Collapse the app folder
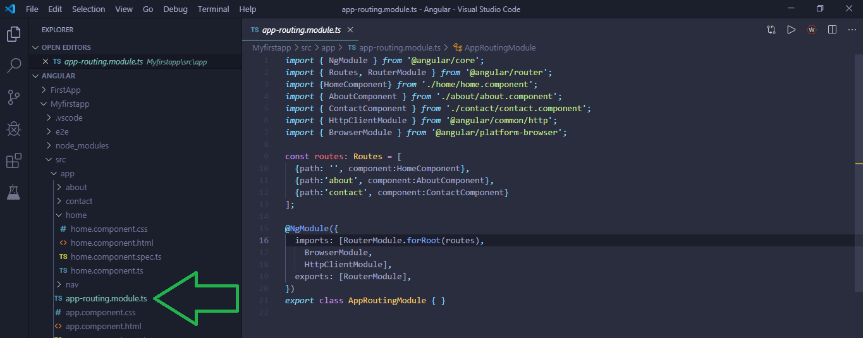 54,174
